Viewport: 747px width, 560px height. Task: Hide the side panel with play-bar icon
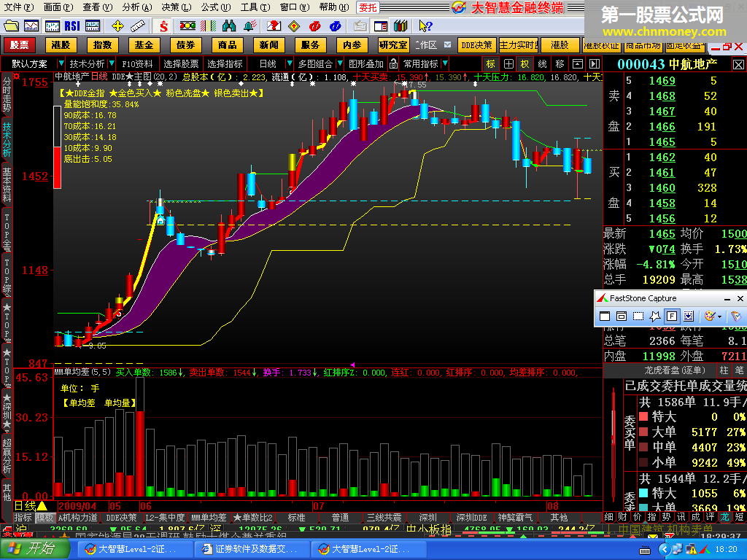[x=595, y=63]
